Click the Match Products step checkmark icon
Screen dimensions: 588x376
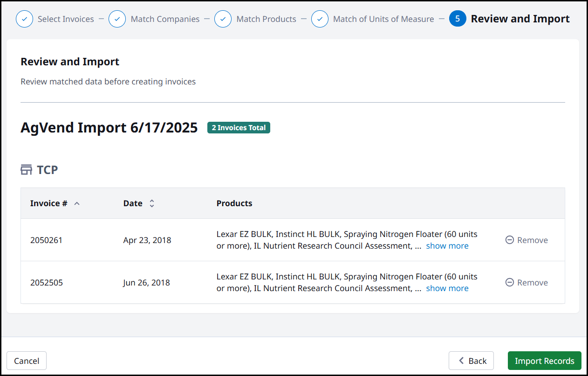click(x=223, y=19)
